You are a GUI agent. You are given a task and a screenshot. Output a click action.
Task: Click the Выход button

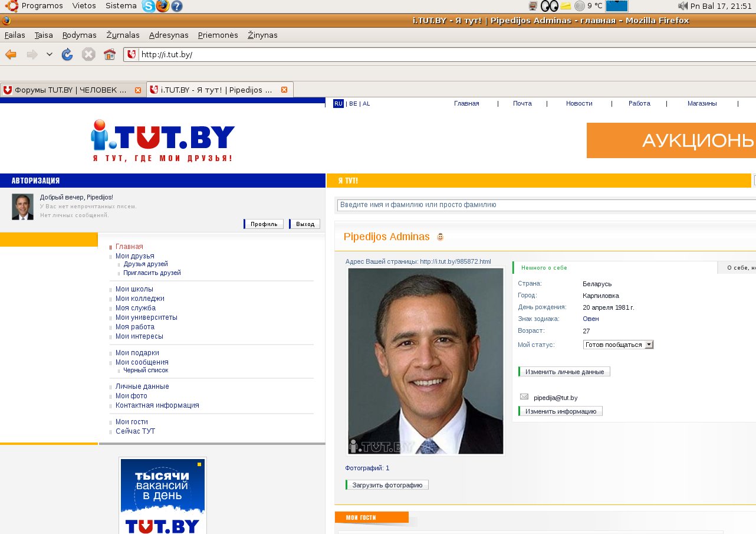305,224
